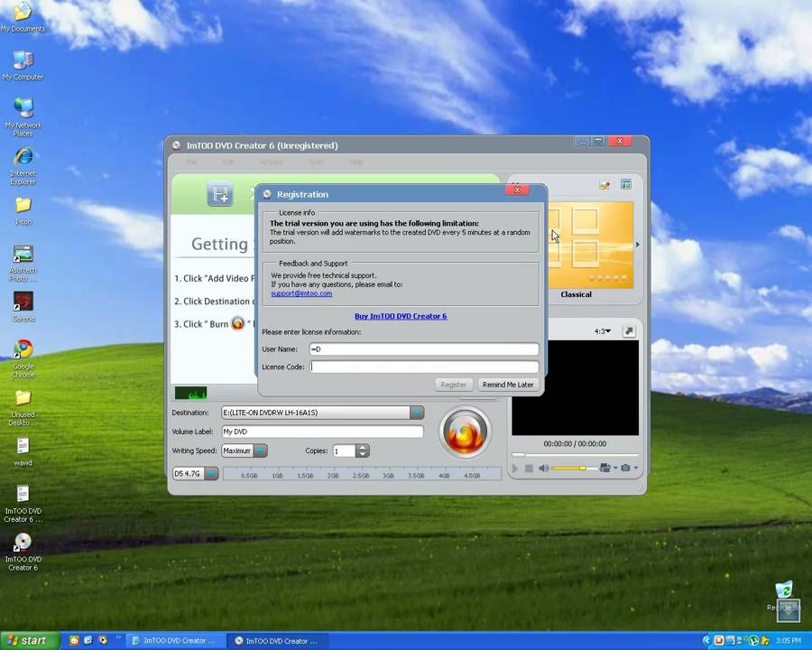The image size is (812, 650).
Task: Focus the License Code field
Action: click(x=424, y=367)
